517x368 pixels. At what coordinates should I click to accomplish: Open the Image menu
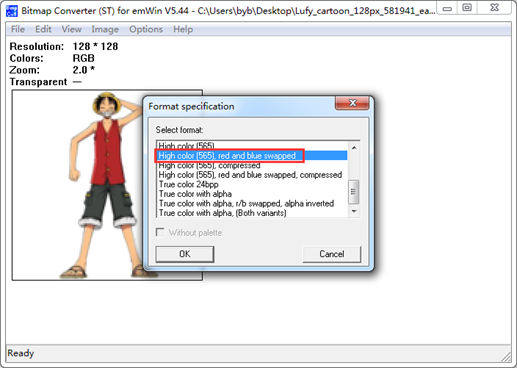point(105,29)
